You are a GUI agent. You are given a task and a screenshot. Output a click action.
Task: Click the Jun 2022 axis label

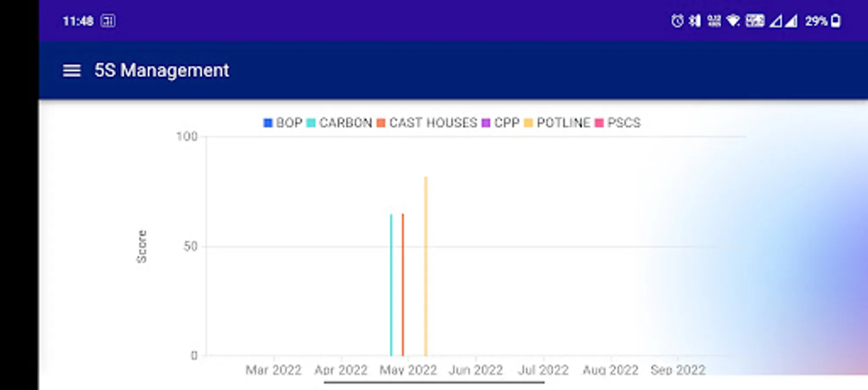point(476,370)
